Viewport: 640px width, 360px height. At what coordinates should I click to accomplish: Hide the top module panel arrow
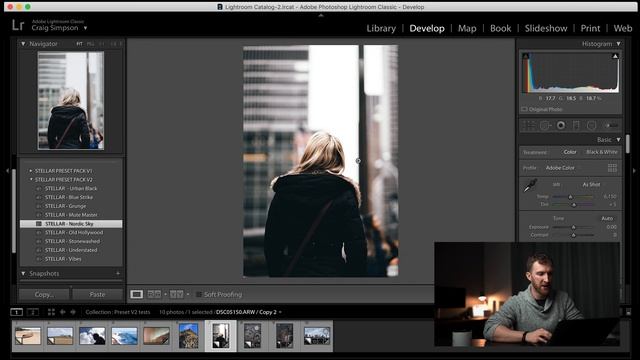(321, 16)
